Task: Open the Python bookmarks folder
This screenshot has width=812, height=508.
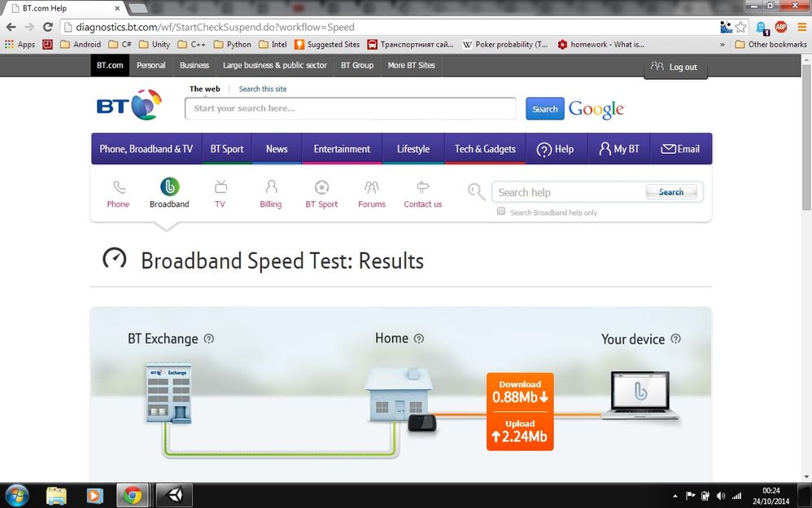Action: coord(233,45)
